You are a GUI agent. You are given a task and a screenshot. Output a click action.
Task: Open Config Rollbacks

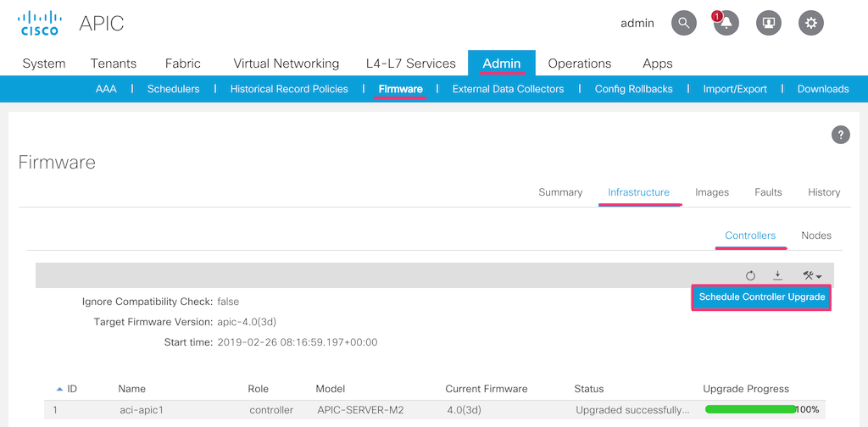coord(634,89)
